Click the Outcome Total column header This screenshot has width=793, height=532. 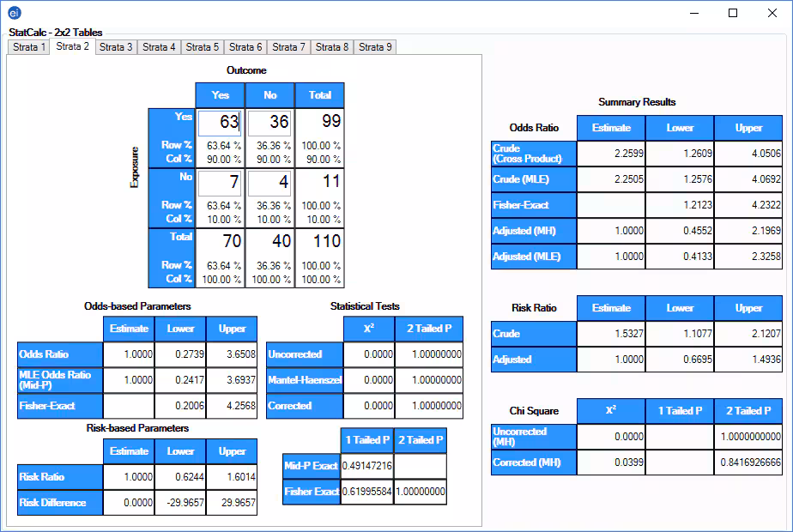(x=319, y=95)
